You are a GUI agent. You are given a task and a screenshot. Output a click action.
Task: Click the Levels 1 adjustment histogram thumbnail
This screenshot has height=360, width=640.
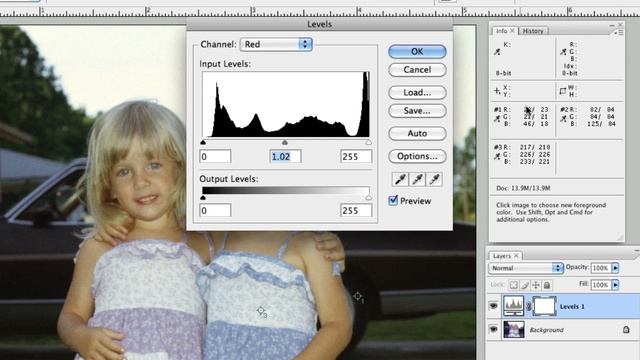pos(513,306)
